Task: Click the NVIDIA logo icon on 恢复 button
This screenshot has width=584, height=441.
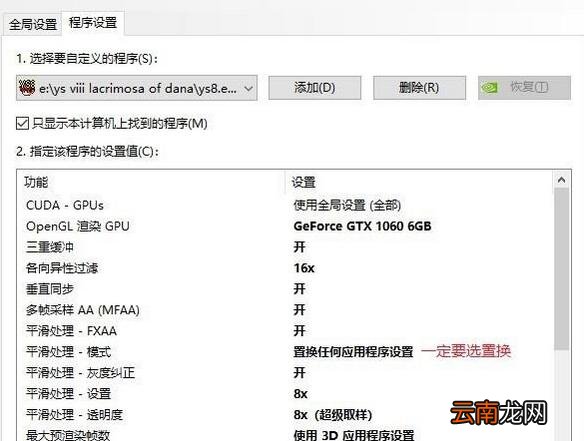Action: coord(489,88)
